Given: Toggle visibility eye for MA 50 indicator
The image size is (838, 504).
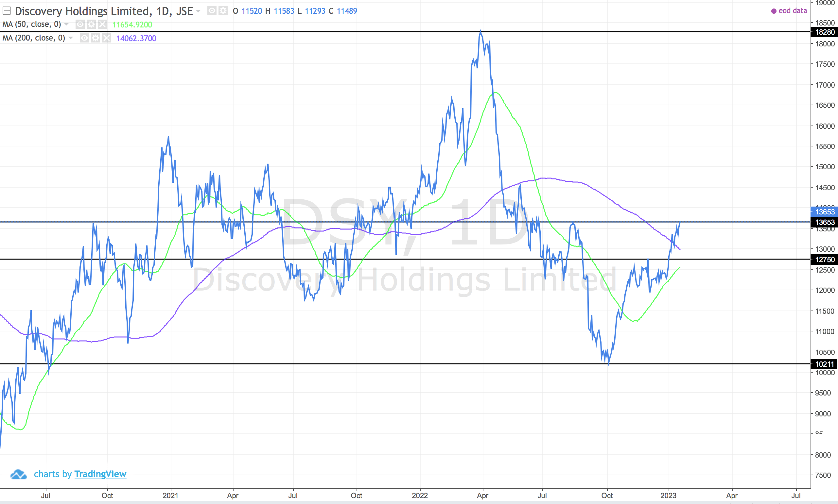Looking at the screenshot, I should (x=80, y=24).
